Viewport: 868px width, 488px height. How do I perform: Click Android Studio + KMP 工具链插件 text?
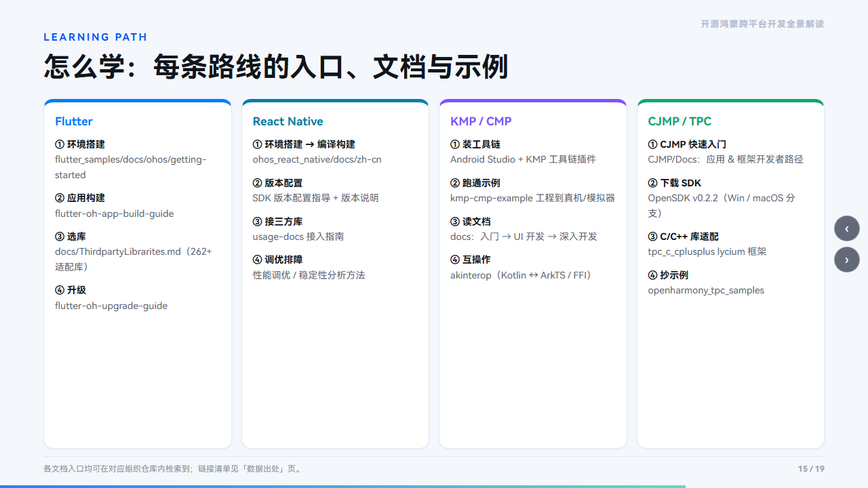pyautogui.click(x=523, y=159)
